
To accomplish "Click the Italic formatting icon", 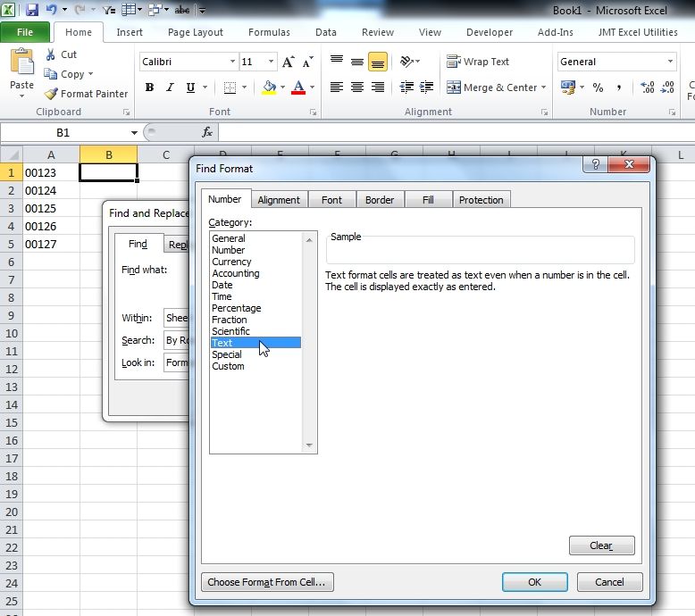I will (x=170, y=87).
